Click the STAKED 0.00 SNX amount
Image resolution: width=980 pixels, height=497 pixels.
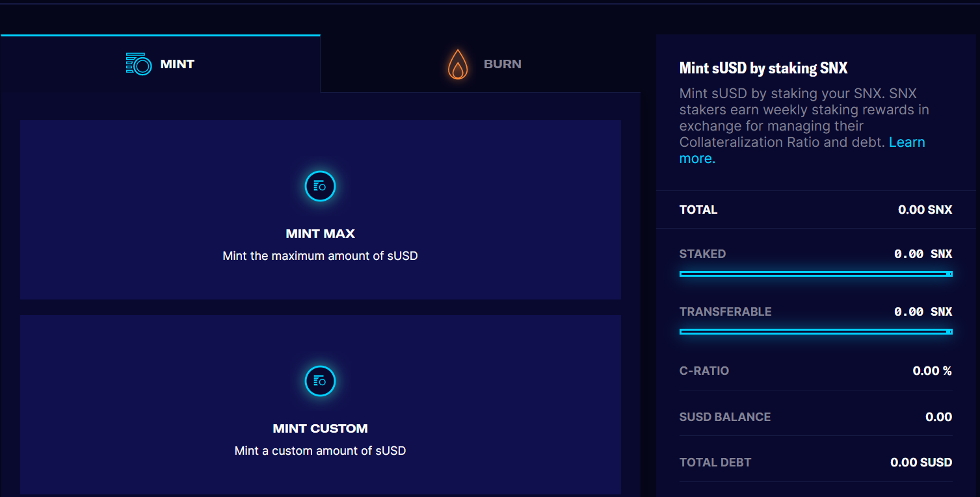click(923, 254)
